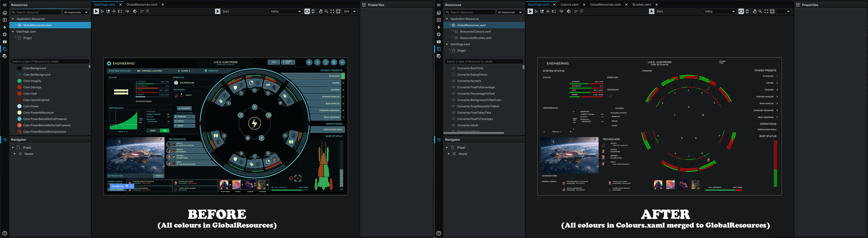Viewport: 868px width, 238px height.
Task: Toggle landscape orientation in the AFTER toolbar
Action: point(741,12)
